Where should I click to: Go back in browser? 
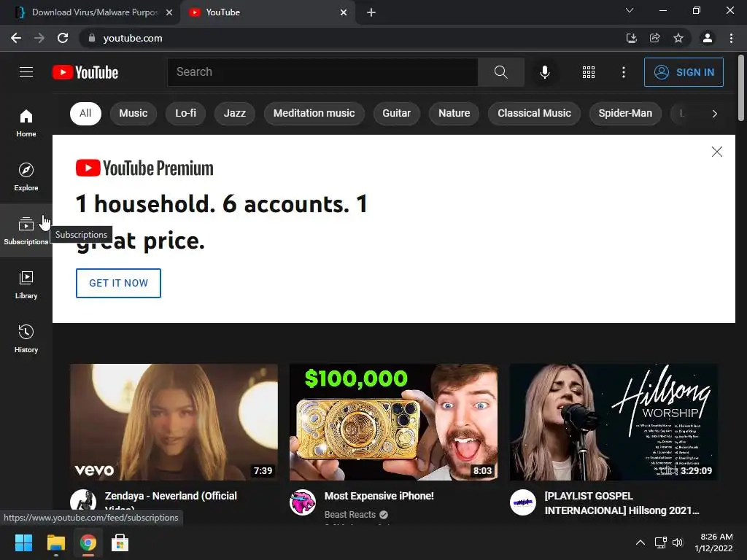click(x=16, y=38)
